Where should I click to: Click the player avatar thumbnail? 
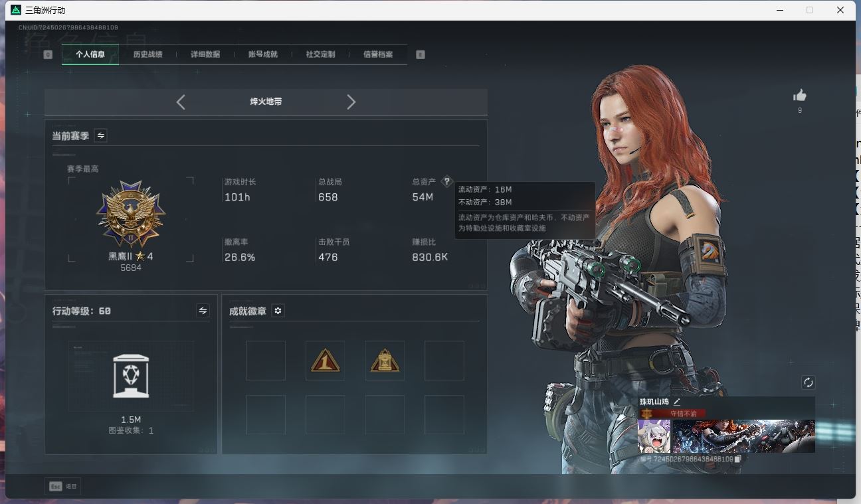click(654, 436)
